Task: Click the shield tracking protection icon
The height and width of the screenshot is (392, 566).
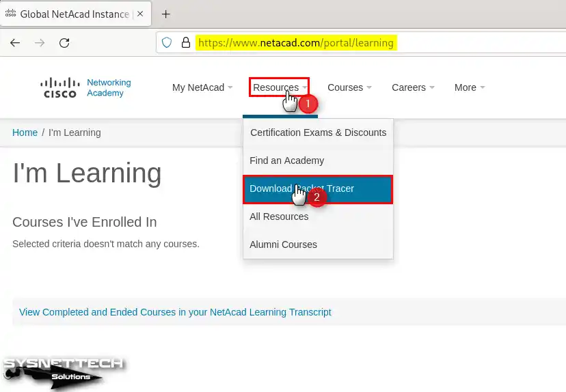Action: (166, 42)
